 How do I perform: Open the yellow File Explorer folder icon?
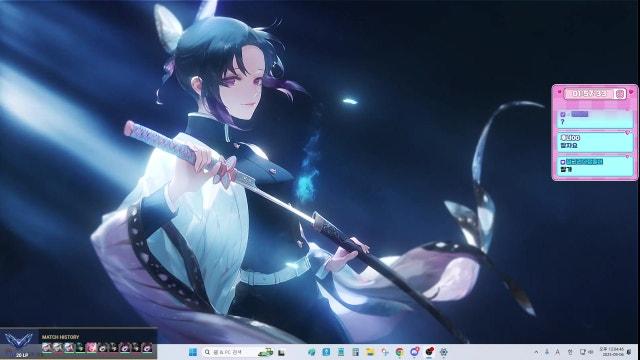370,352
